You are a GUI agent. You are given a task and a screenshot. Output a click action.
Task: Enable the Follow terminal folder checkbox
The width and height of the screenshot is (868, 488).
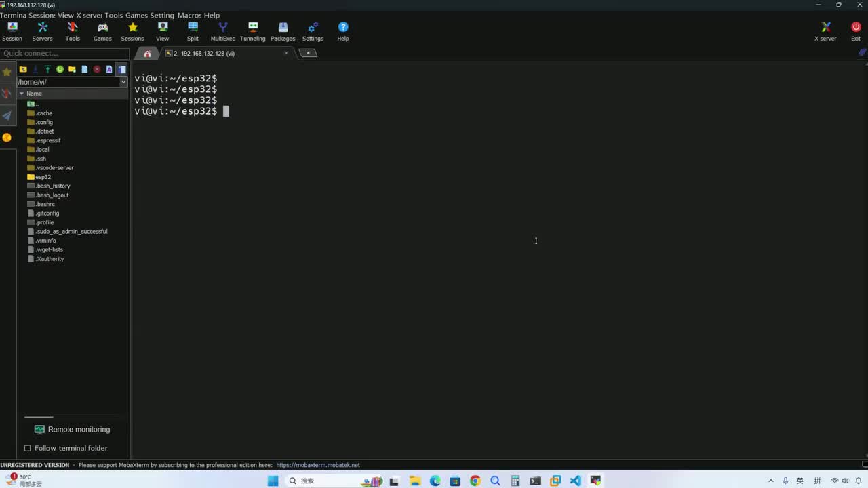tap(28, 448)
